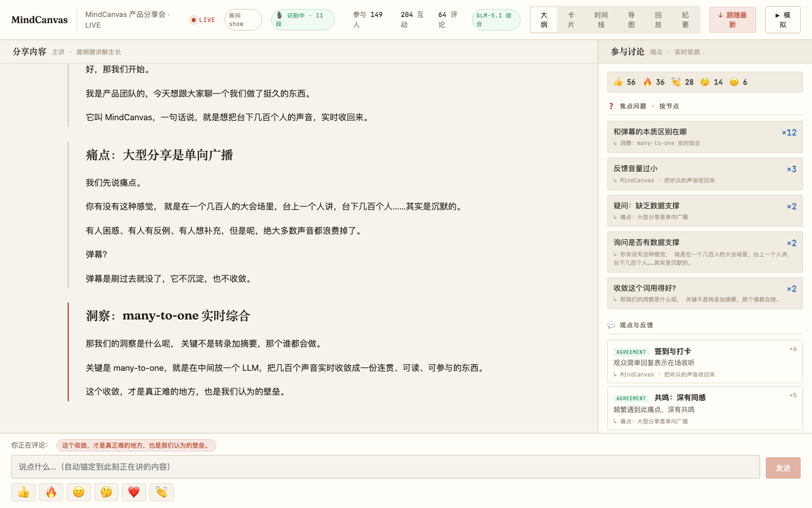
Task: Click the anchored quote chip beside 你正在评论
Action: (136, 445)
